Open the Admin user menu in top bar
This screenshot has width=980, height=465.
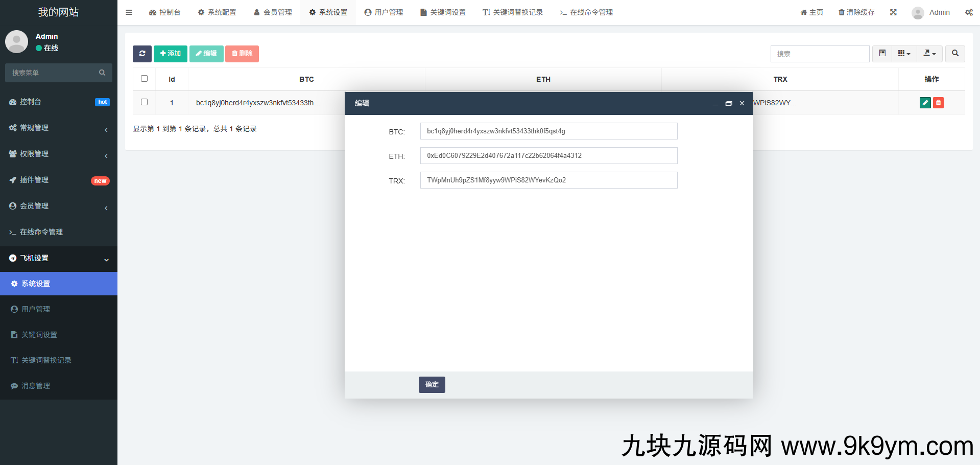pos(931,12)
